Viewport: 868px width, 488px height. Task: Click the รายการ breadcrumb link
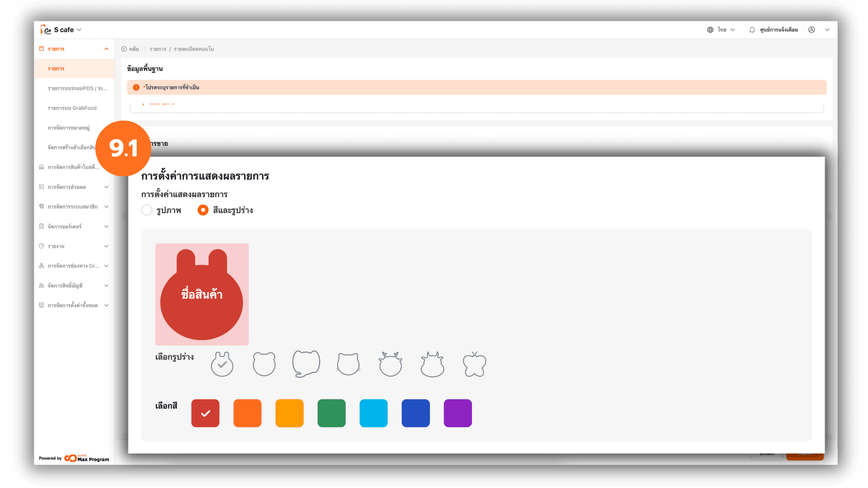(158, 49)
